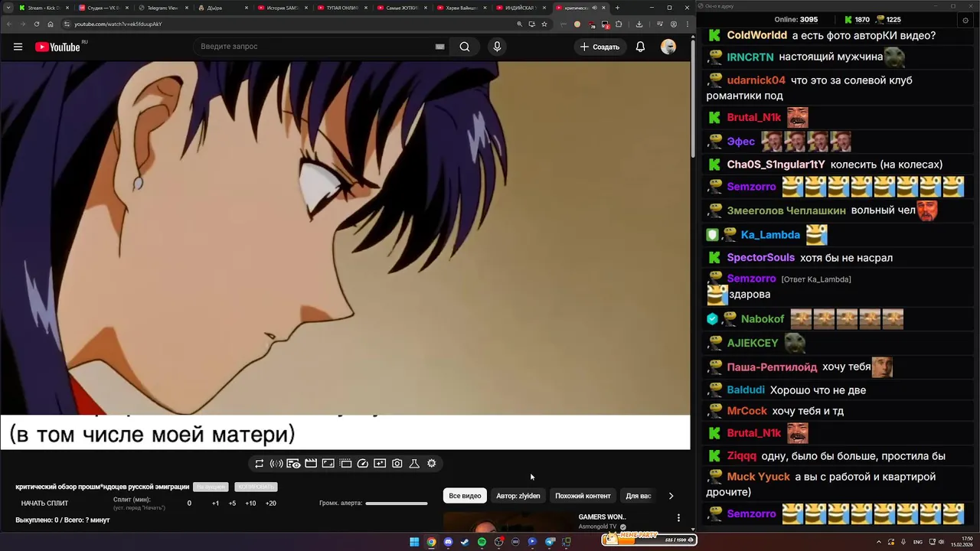Click the window-layout icon in the player toolbar
Viewport: 980px width, 551px height.
(x=345, y=464)
